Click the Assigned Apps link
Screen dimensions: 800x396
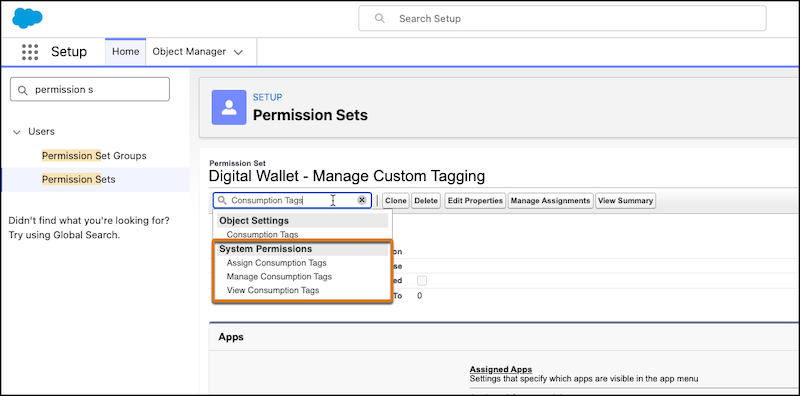[x=501, y=369]
